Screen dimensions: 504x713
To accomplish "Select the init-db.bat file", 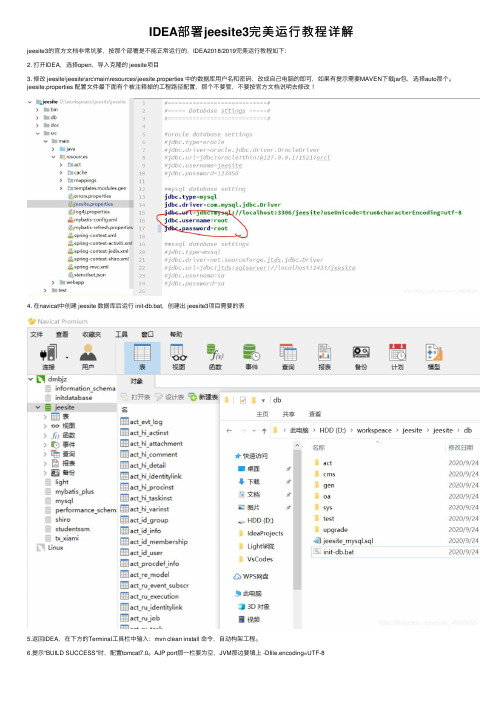I will click(x=333, y=552).
